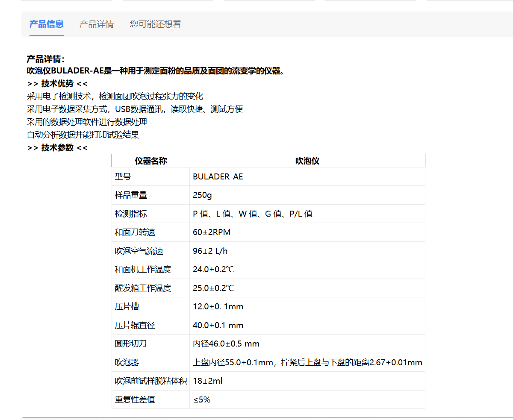Click the 60±2RPM speed value
Viewport: 513px width, 420px height.
coord(212,232)
